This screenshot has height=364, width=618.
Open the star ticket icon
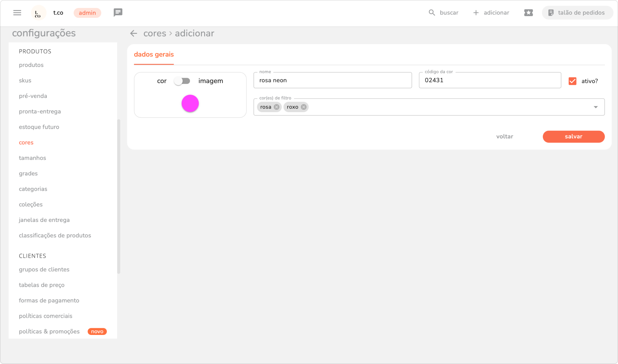528,13
